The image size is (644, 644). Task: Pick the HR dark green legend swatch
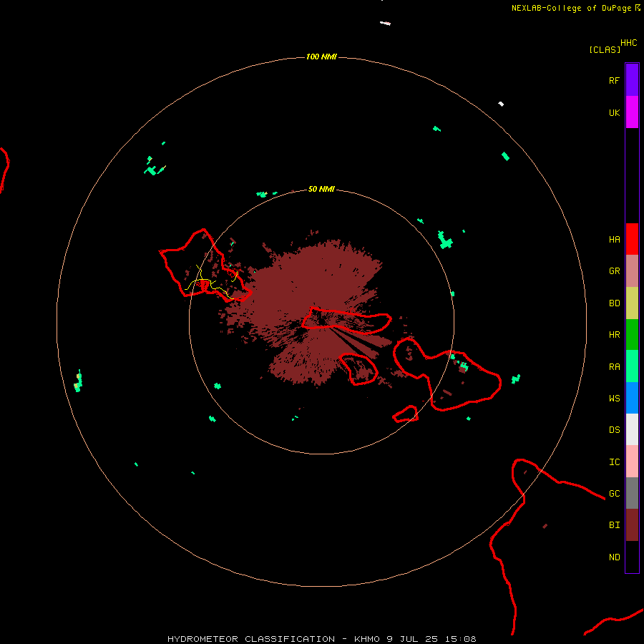point(632,335)
